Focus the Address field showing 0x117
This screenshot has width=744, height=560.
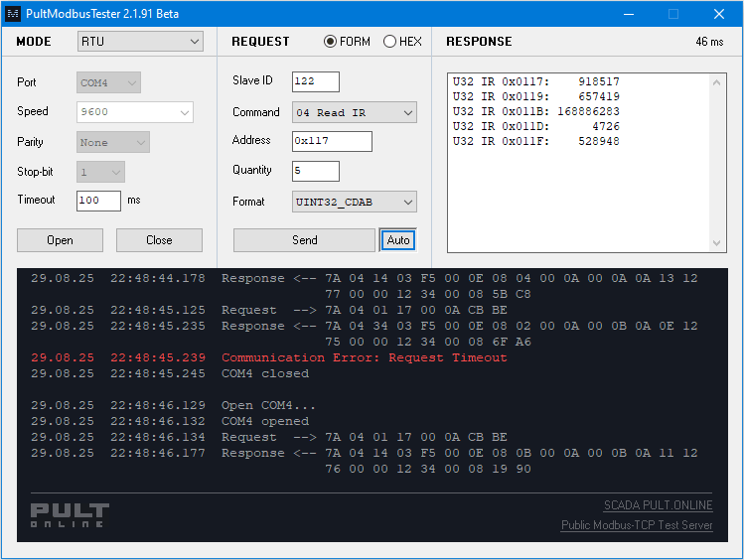[332, 141]
